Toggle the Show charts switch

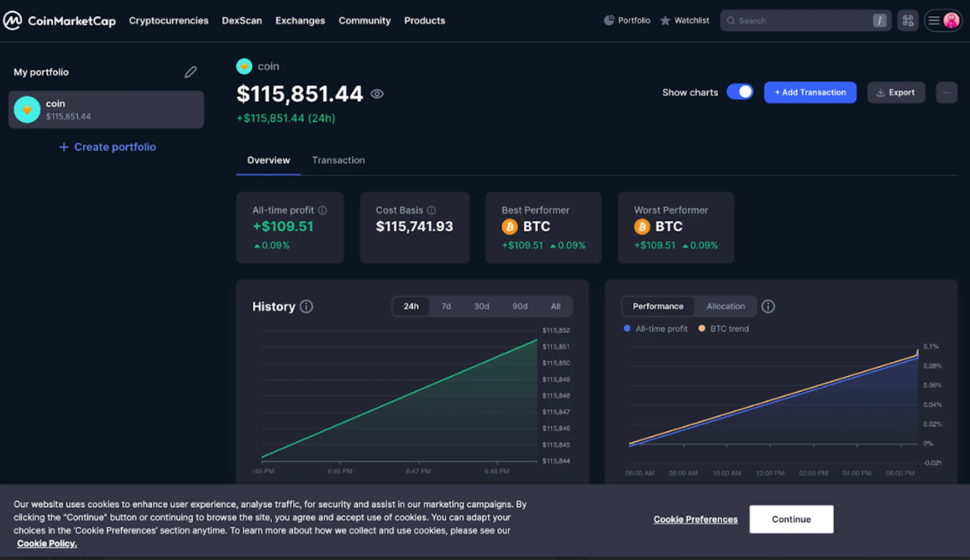click(x=740, y=91)
